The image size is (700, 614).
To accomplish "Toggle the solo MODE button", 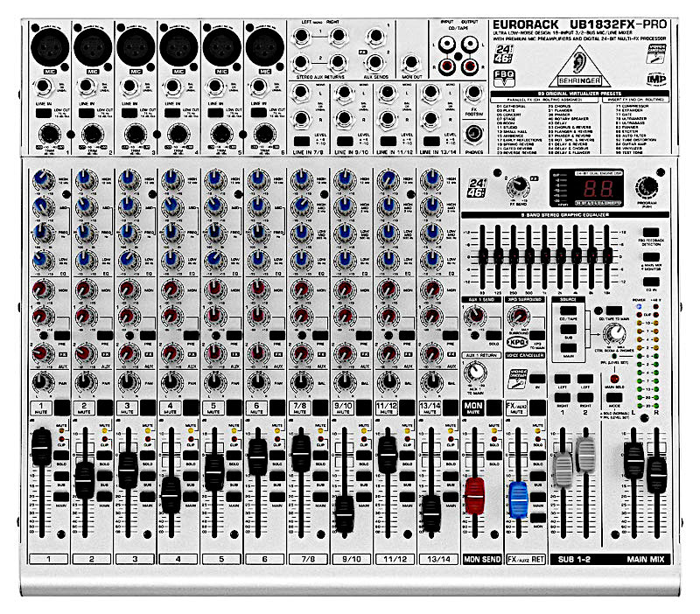I will pyautogui.click(x=614, y=398).
